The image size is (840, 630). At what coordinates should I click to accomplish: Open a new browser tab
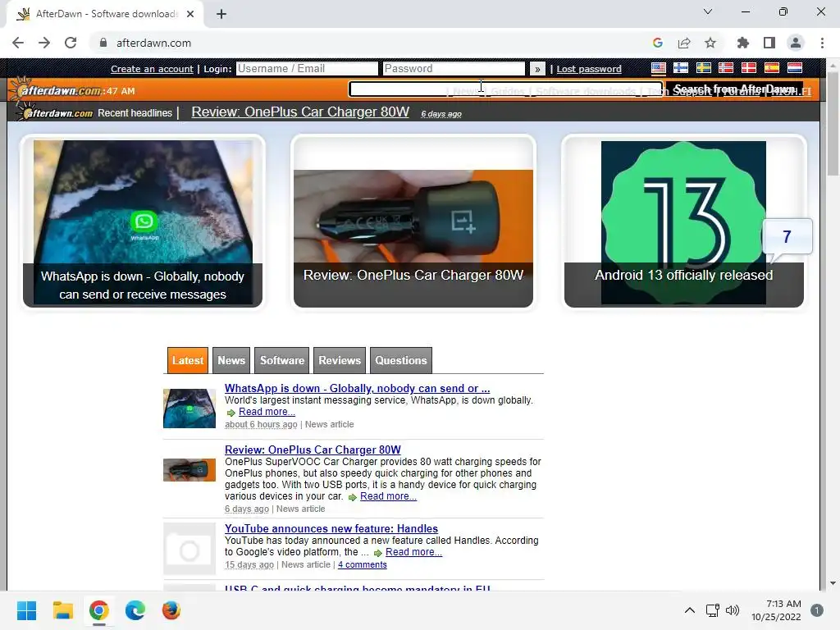tap(221, 14)
